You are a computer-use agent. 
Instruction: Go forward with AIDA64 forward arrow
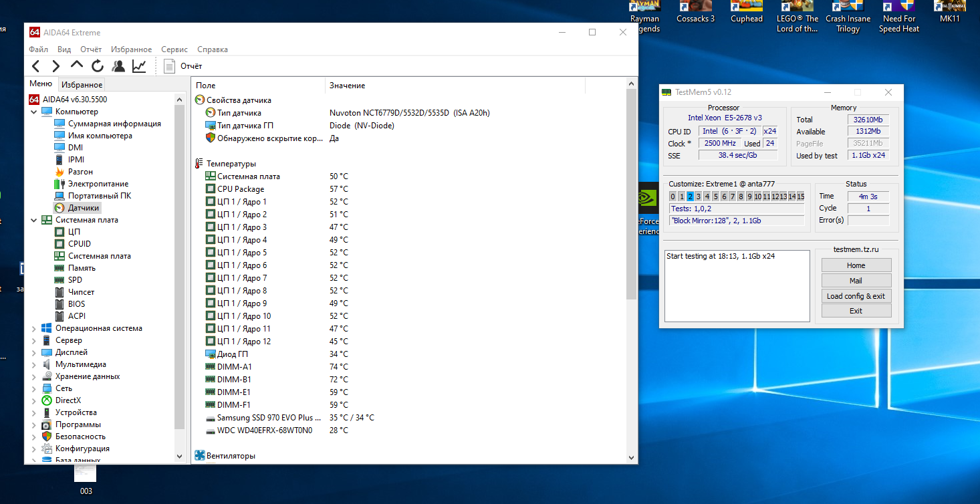pyautogui.click(x=56, y=66)
